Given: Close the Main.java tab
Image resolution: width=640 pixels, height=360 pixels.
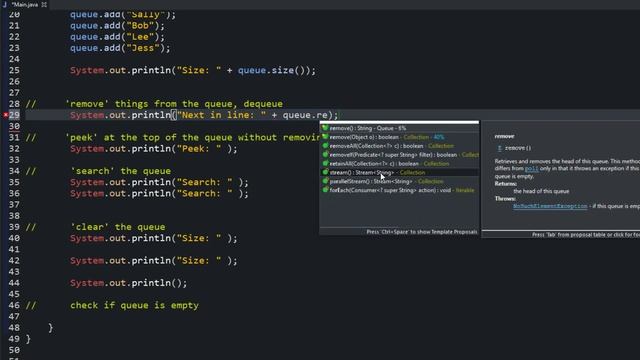Looking at the screenshot, I should pyautogui.click(x=44, y=4).
